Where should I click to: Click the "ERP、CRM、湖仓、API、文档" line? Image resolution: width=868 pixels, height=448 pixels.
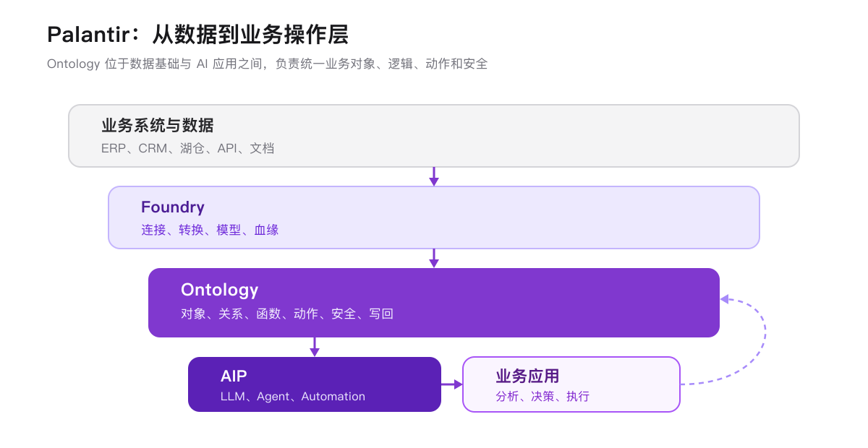[188, 148]
